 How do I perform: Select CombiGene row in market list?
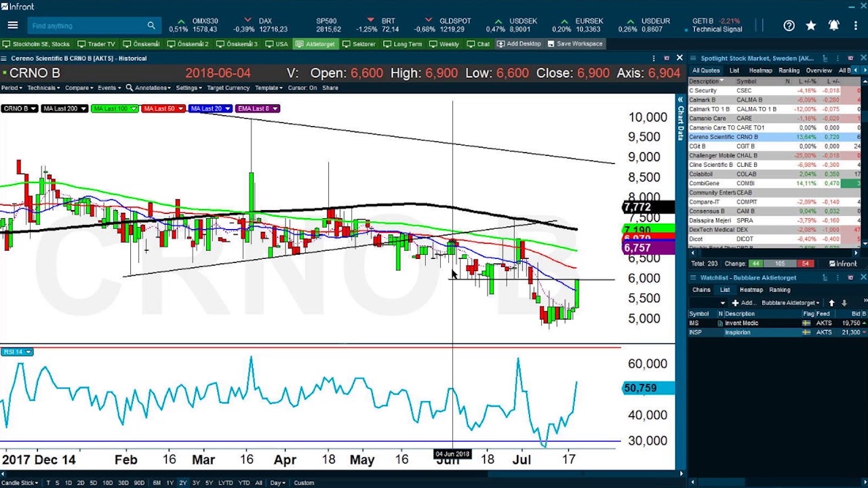pyautogui.click(x=774, y=183)
